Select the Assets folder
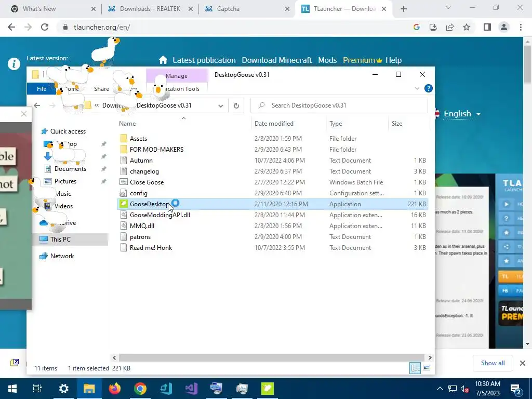 (138, 138)
